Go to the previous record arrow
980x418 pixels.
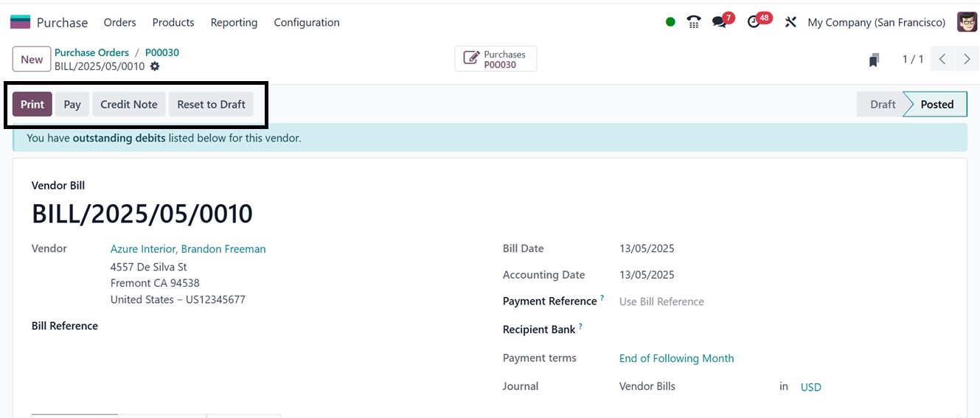[x=942, y=59]
